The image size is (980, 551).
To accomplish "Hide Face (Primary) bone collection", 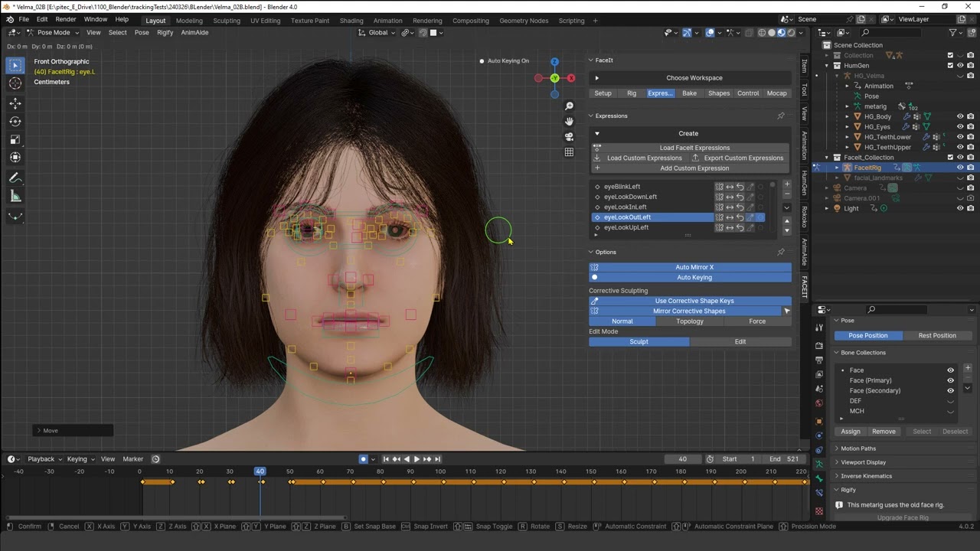I will 951,380.
